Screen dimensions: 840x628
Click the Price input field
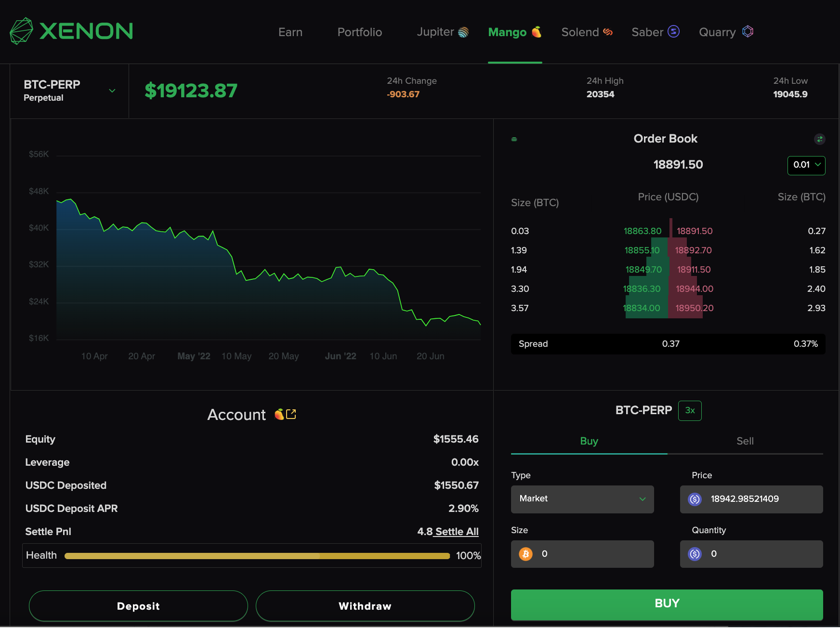[x=751, y=499]
